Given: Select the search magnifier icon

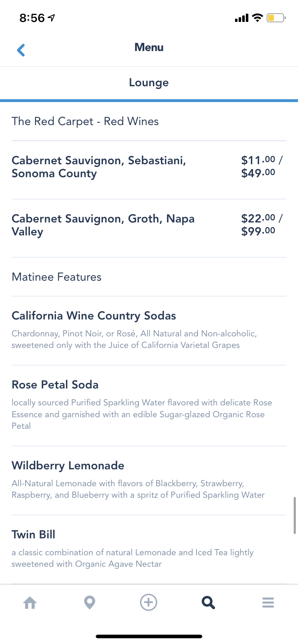Looking at the screenshot, I should [x=208, y=602].
